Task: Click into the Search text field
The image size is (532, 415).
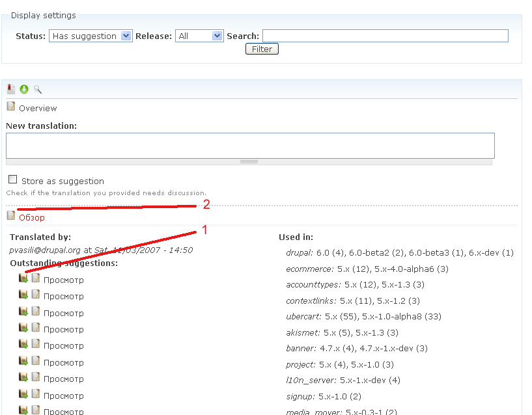Action: [x=385, y=36]
